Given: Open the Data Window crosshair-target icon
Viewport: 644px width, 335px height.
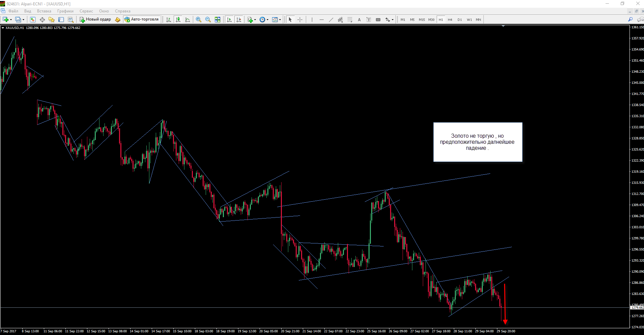Looking at the screenshot, I should (x=42, y=20).
